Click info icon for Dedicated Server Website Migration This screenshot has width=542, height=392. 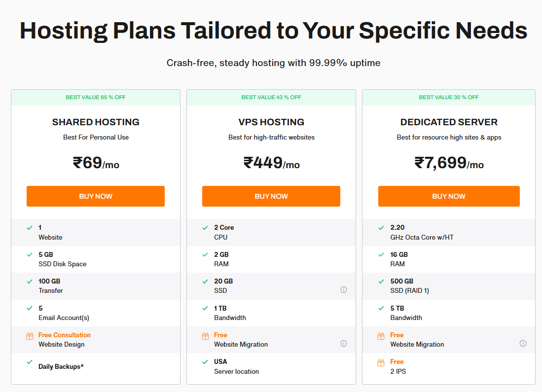[x=523, y=344]
